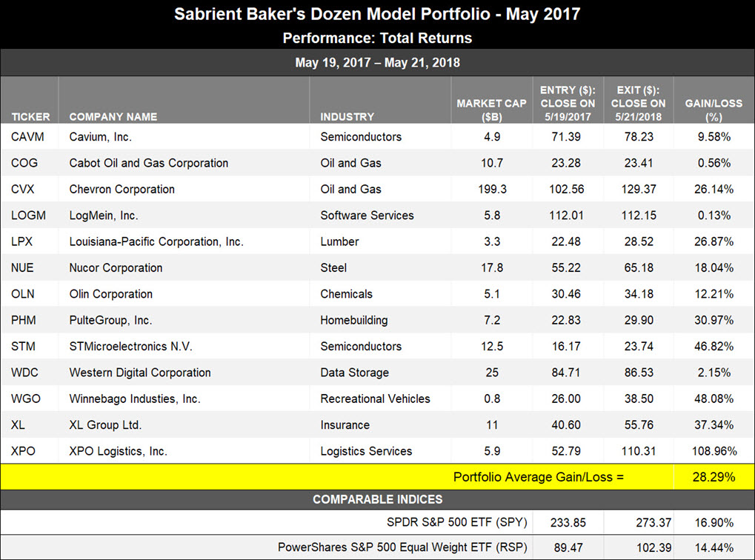Click Cavium's gain of 9.58%
Viewport: 755px width, 560px height.
click(714, 137)
